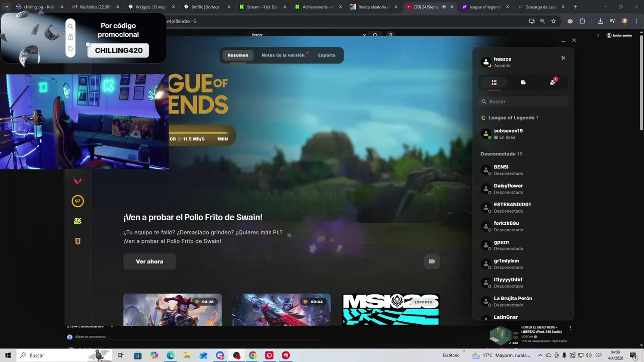Collapse the Desconectado friends group
The image size is (644, 362).
pos(501,154)
